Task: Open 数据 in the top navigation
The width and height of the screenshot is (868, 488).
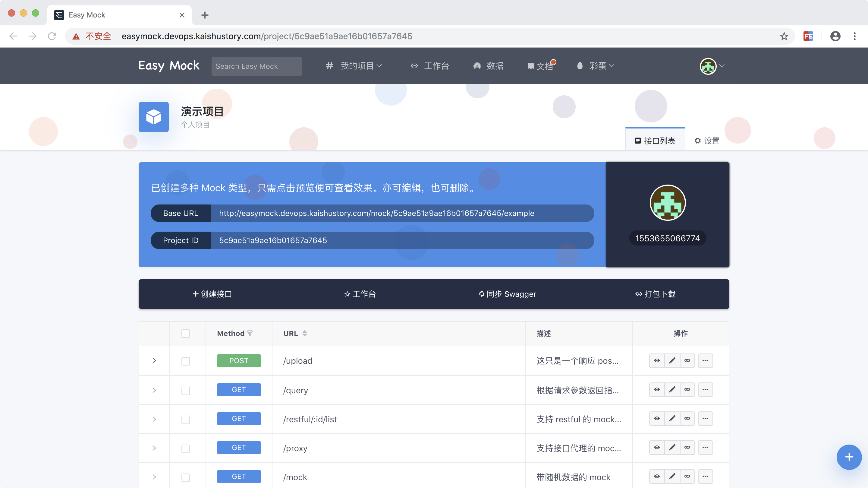Action: coord(488,66)
